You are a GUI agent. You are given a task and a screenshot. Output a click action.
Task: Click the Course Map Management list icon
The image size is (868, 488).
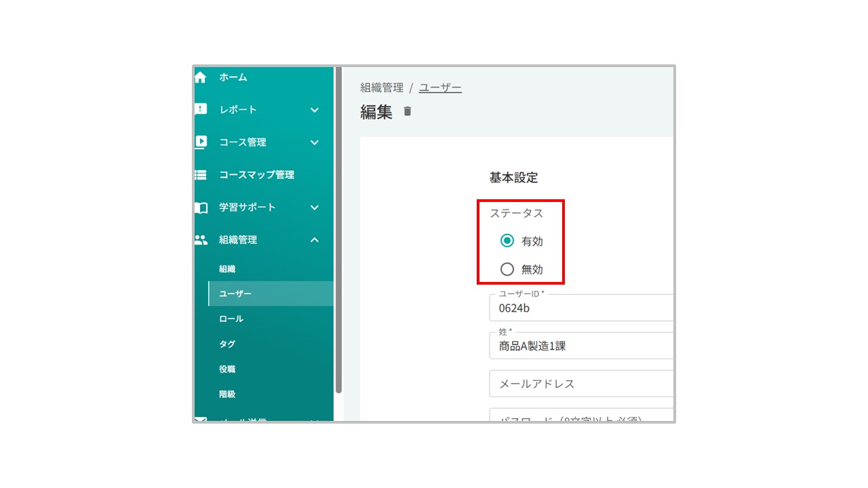201,175
